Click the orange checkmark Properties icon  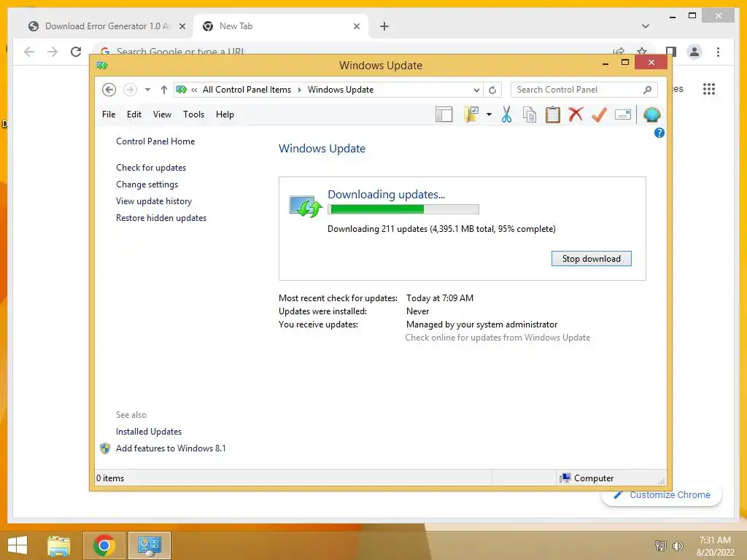click(x=599, y=114)
